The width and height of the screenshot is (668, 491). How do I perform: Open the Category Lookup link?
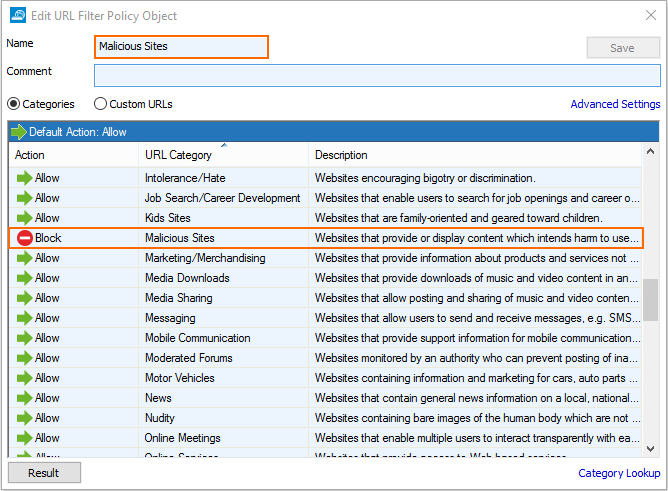(619, 473)
